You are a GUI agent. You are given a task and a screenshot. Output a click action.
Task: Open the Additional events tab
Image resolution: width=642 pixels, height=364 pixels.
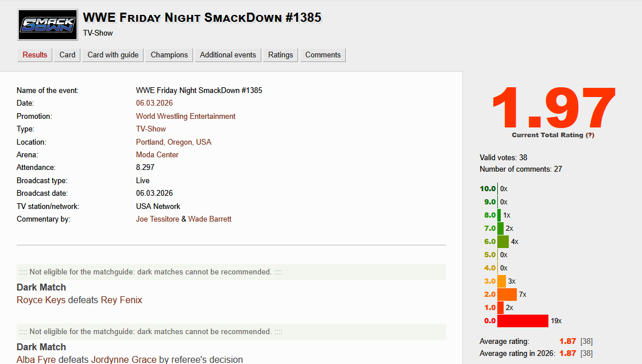click(227, 55)
